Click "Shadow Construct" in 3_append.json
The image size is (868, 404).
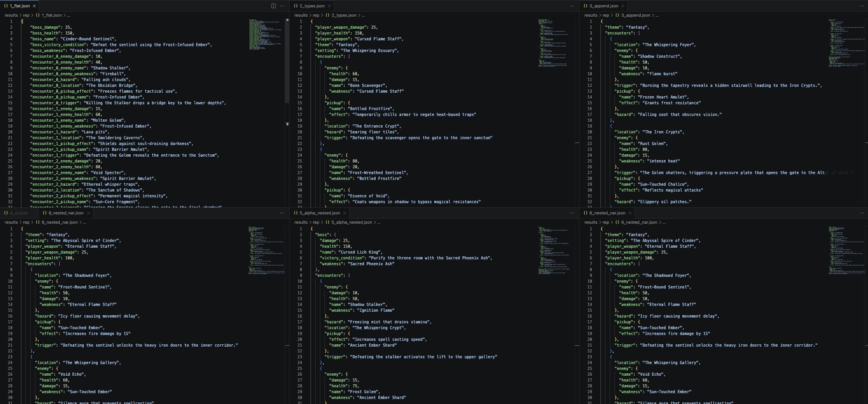(659, 56)
